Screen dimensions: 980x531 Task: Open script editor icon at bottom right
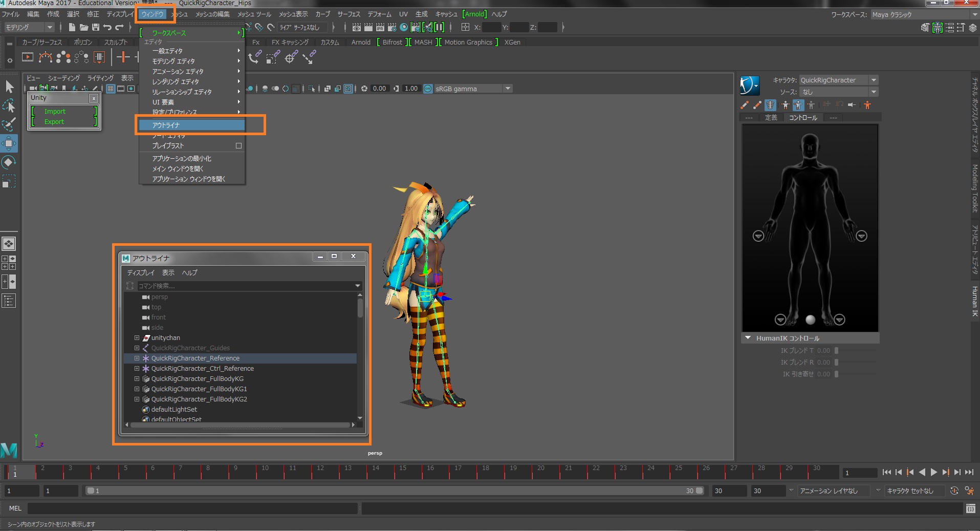coord(970,508)
